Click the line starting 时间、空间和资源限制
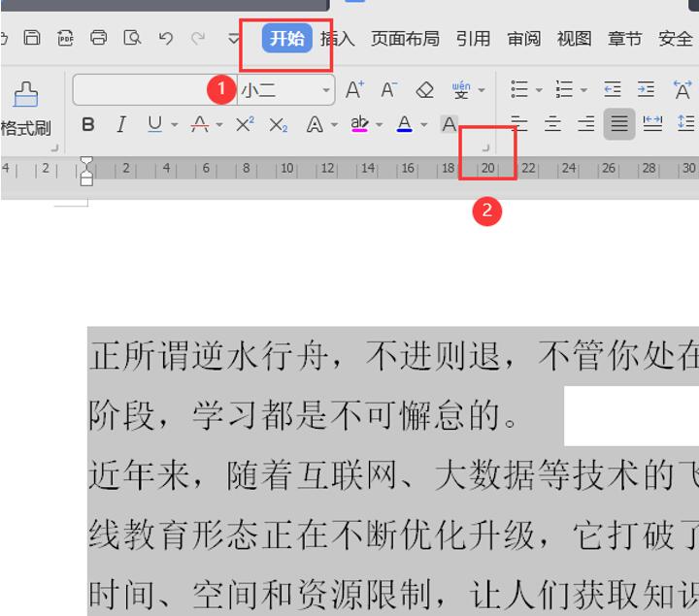 (x=393, y=594)
